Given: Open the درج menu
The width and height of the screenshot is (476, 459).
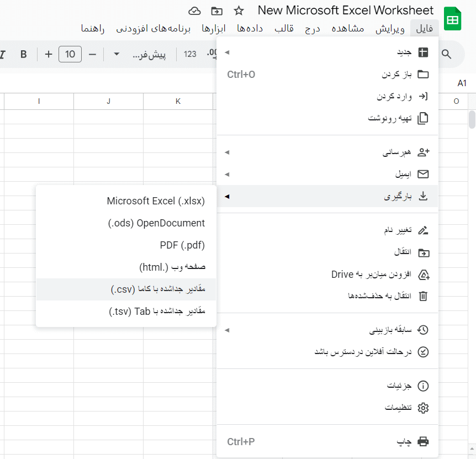Looking at the screenshot, I should tap(313, 29).
